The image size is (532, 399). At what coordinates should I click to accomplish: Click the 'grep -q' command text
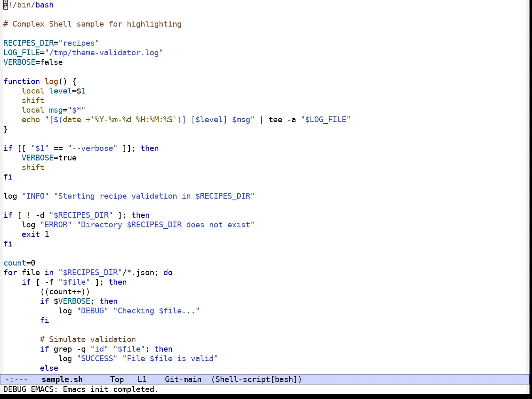[x=70, y=349]
